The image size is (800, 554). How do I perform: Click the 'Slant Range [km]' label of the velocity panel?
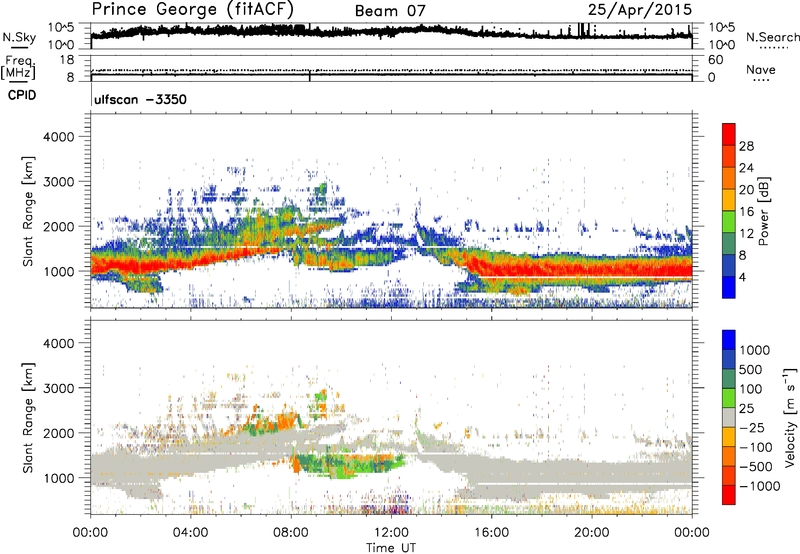[x=28, y=418]
